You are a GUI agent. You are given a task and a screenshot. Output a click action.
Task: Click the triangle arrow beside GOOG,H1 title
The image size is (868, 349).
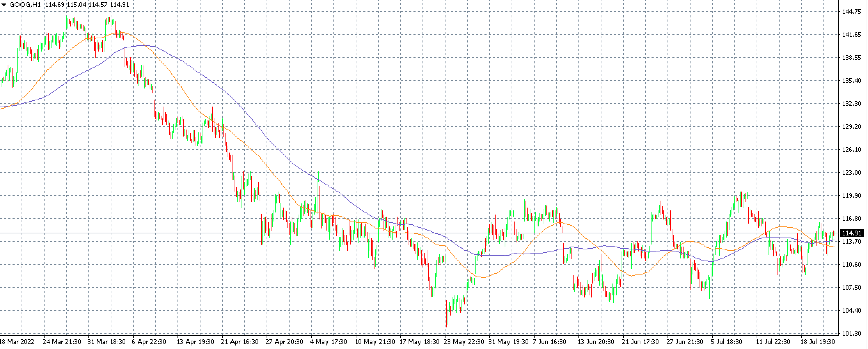(x=4, y=5)
